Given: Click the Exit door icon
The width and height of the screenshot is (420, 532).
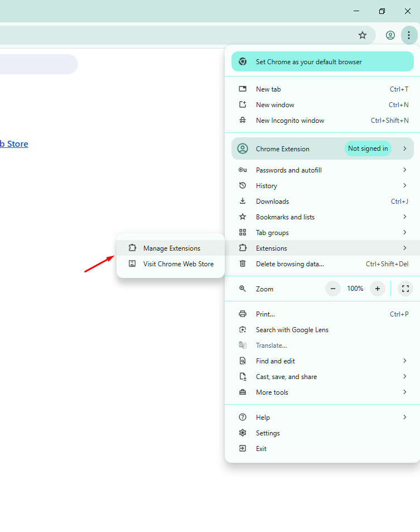Looking at the screenshot, I should coord(243,448).
